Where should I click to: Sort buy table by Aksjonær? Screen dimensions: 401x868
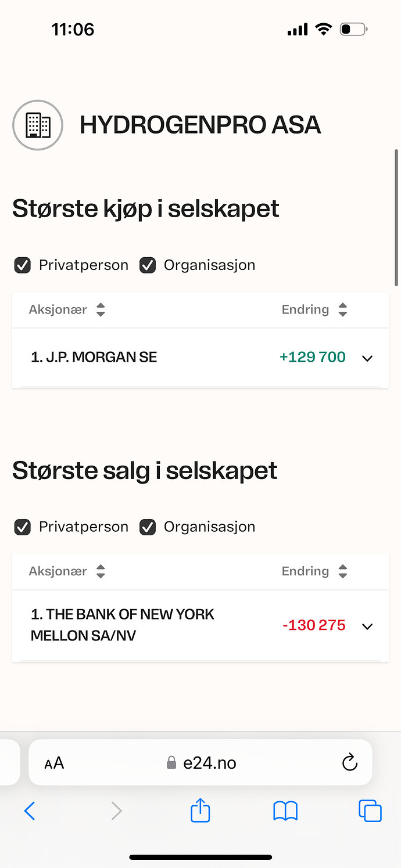pos(67,309)
